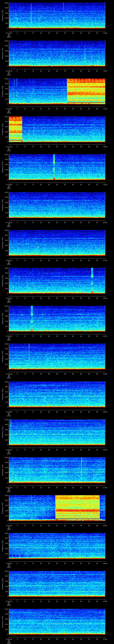The image size is (114, 644).
Task: Open the 10:20:00 spectrogram panel
Action: 57,243
